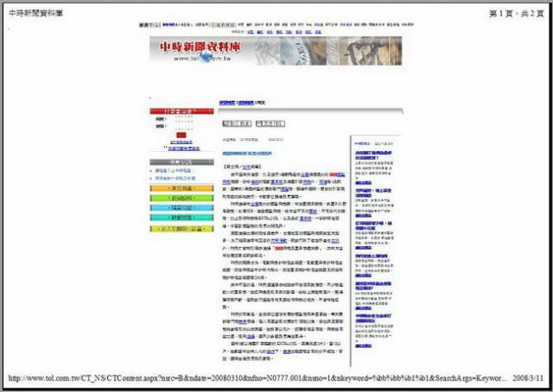Click the yellow sidebar menu button

(181, 229)
